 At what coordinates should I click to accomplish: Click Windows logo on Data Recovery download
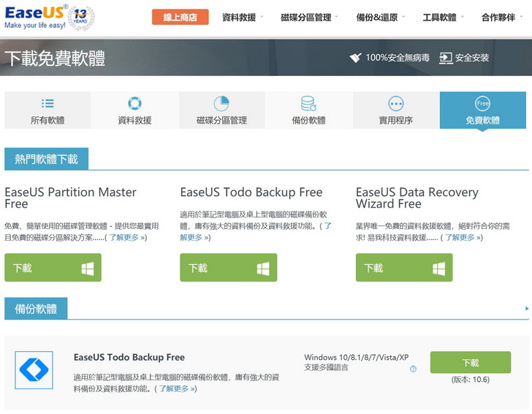[438, 268]
